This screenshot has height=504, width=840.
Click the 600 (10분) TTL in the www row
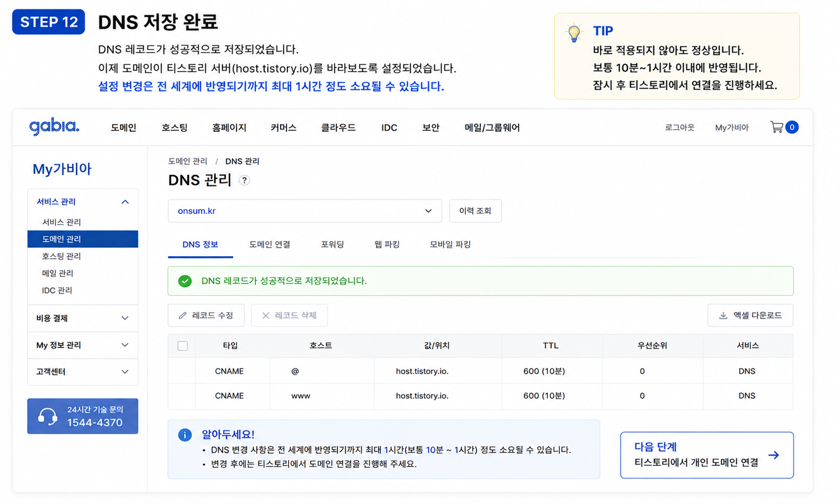[x=544, y=396]
